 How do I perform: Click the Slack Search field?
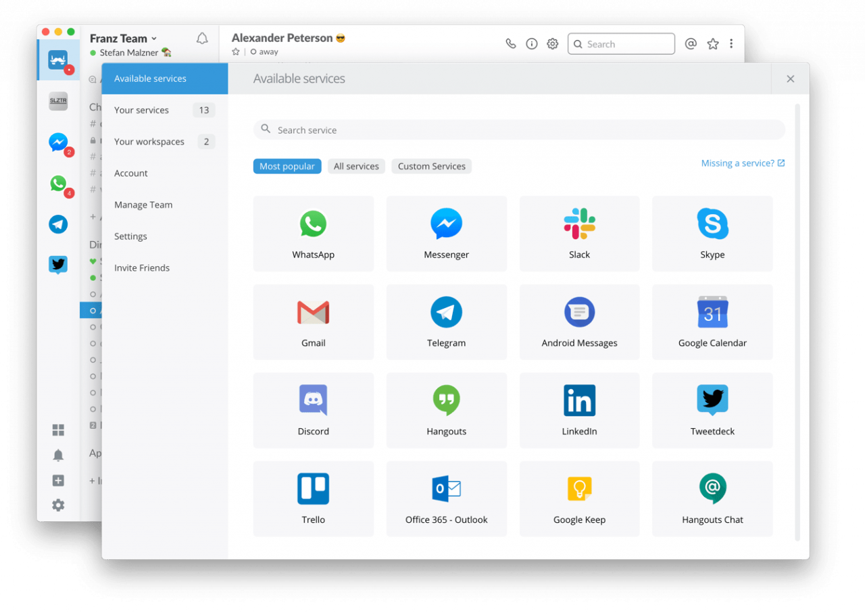tap(621, 44)
